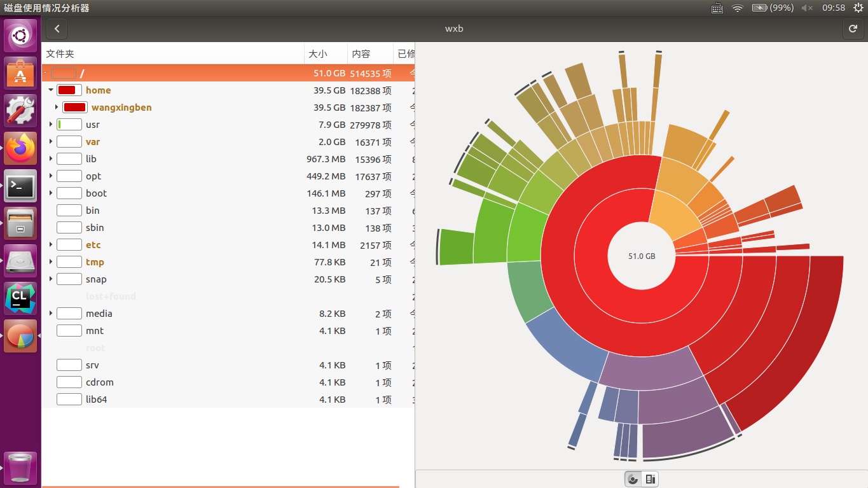
Task: Expand the usr folder
Action: (x=50, y=125)
